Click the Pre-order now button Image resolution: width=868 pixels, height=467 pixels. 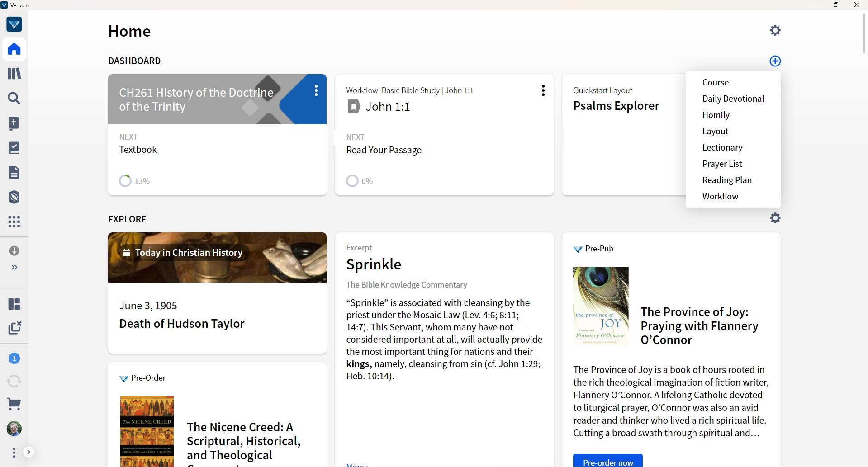click(x=608, y=461)
